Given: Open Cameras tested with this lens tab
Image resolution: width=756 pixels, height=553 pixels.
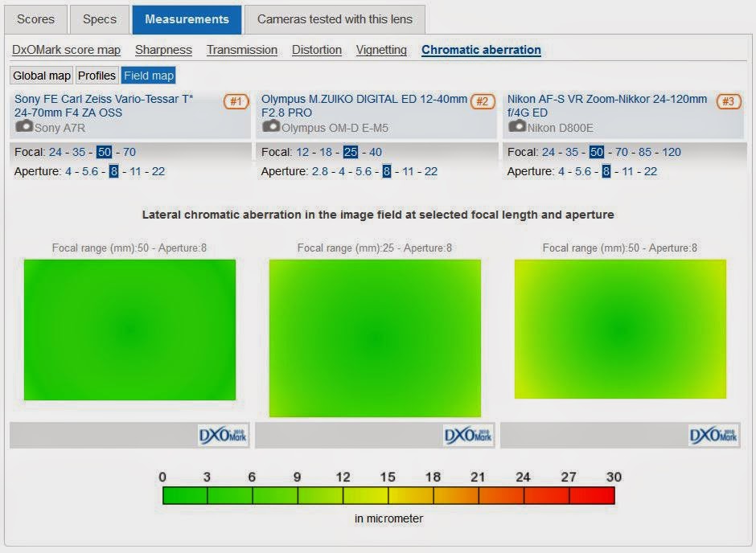Looking at the screenshot, I should click(x=335, y=20).
